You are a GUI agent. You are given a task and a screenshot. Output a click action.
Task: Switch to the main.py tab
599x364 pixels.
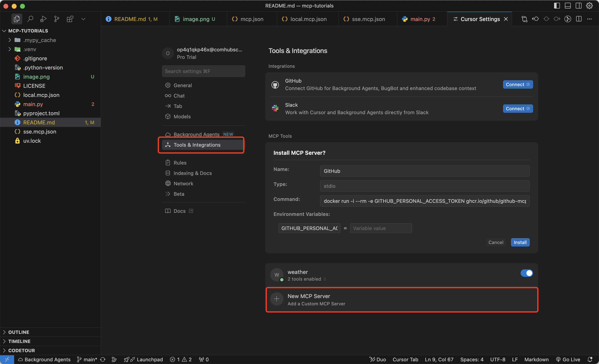[x=420, y=19]
